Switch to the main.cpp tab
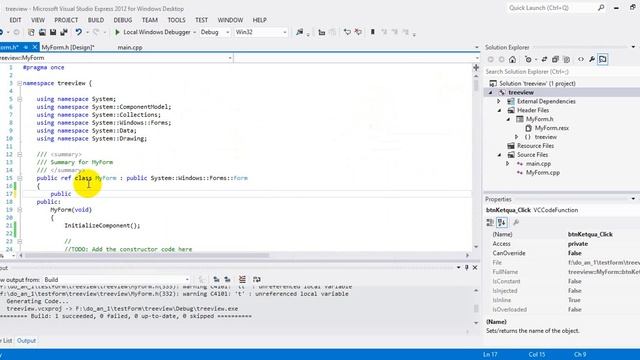 [x=130, y=47]
